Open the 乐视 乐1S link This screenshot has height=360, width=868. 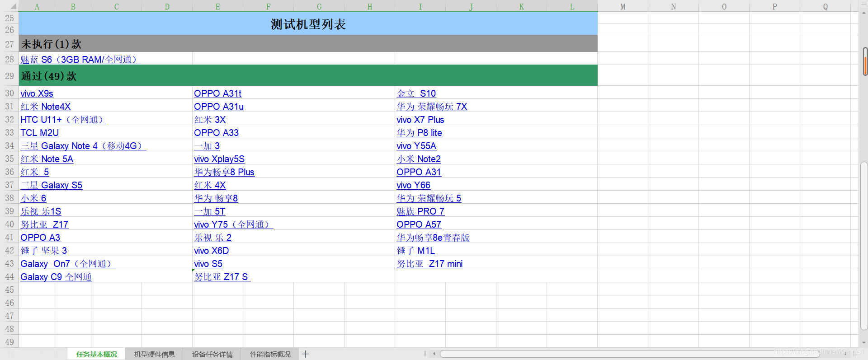pos(41,211)
